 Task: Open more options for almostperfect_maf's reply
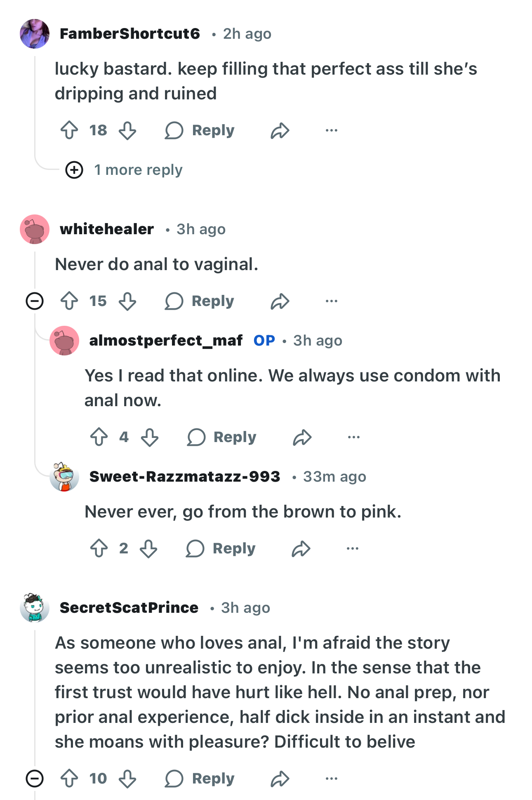pyautogui.click(x=353, y=437)
